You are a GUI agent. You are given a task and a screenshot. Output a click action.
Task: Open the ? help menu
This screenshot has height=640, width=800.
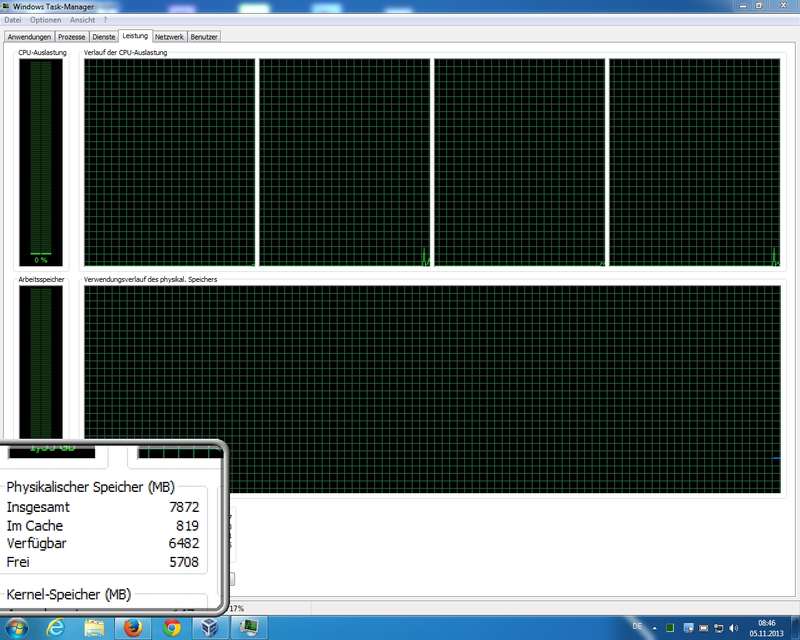pyautogui.click(x=105, y=20)
